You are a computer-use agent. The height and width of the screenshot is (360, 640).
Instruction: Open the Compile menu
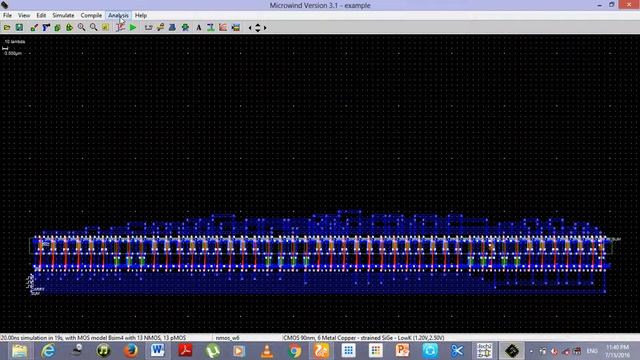[91, 15]
